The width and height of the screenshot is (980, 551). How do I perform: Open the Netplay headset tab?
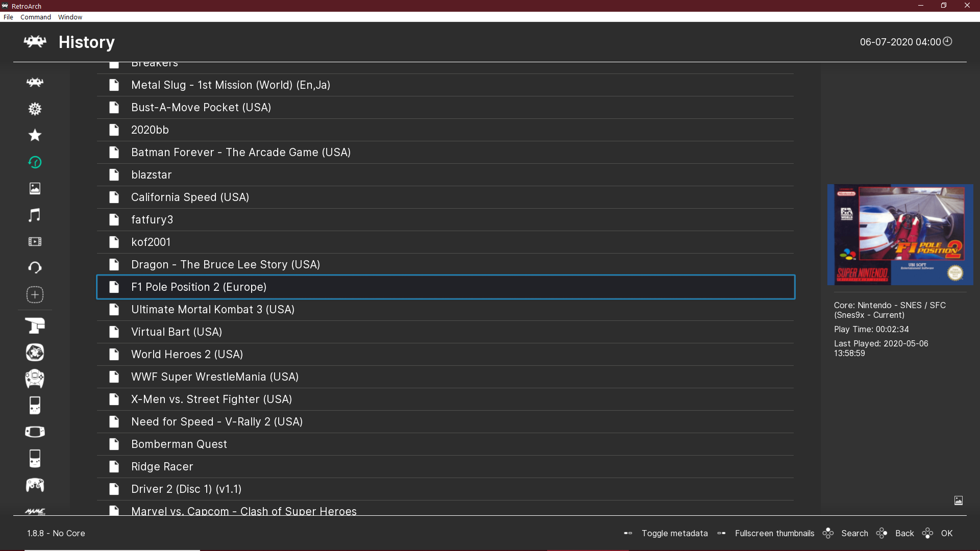[35, 268]
